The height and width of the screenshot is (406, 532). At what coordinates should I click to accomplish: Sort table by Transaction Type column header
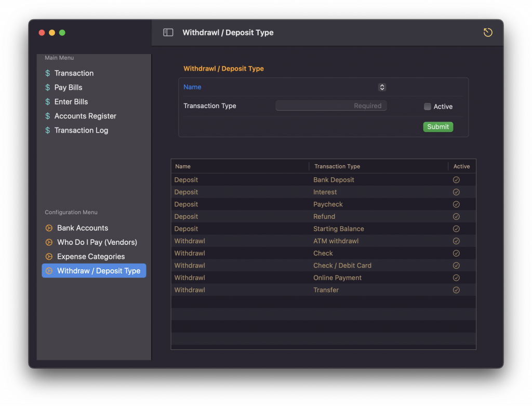(337, 166)
